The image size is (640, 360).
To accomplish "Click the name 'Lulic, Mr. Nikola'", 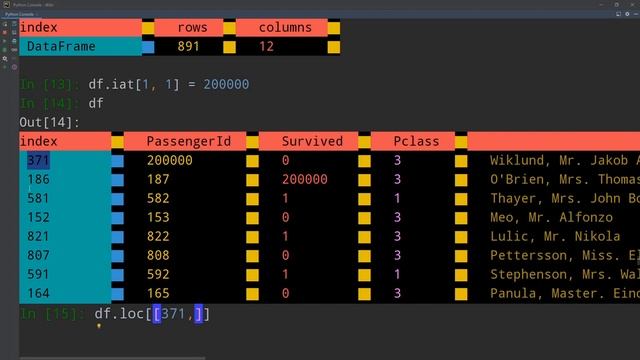I will (x=555, y=236).
